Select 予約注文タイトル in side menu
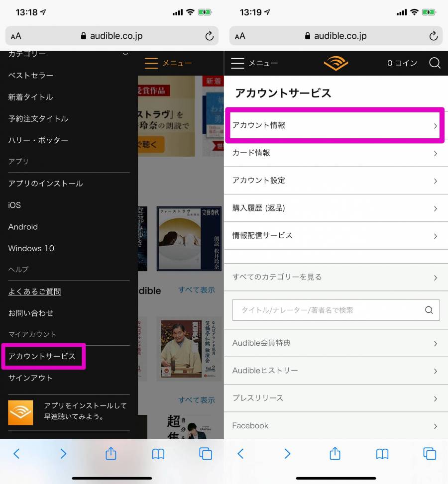The image size is (448, 484). [38, 118]
